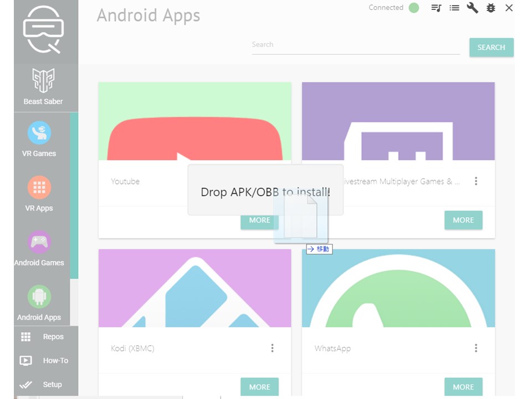The height and width of the screenshot is (399, 532).
Task: Select the Android Apps category
Action: (x=39, y=303)
